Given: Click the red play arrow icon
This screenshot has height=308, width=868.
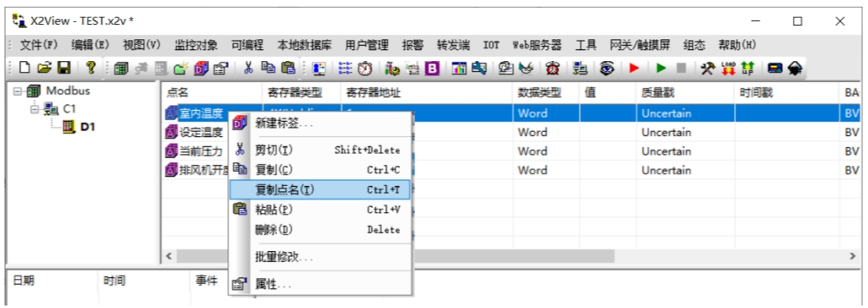Looking at the screenshot, I should pos(634,68).
